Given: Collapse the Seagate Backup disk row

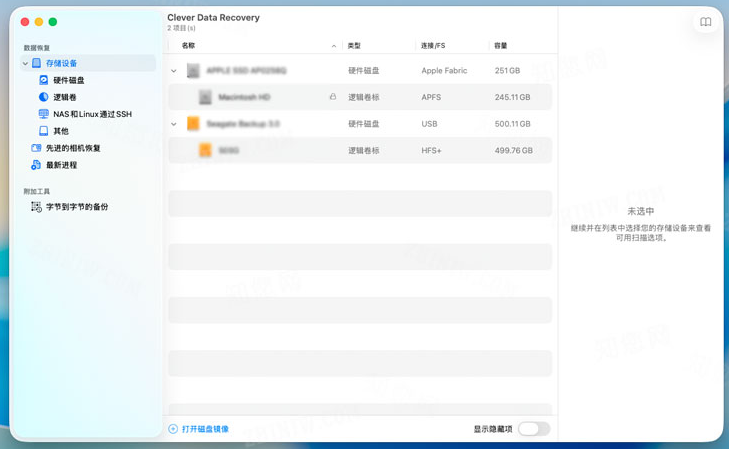Looking at the screenshot, I should coord(174,124).
